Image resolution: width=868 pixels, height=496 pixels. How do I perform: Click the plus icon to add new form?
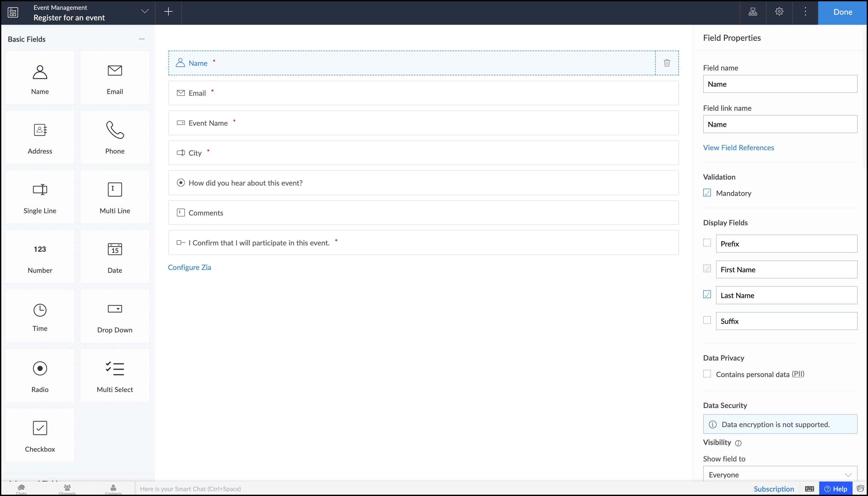point(168,12)
